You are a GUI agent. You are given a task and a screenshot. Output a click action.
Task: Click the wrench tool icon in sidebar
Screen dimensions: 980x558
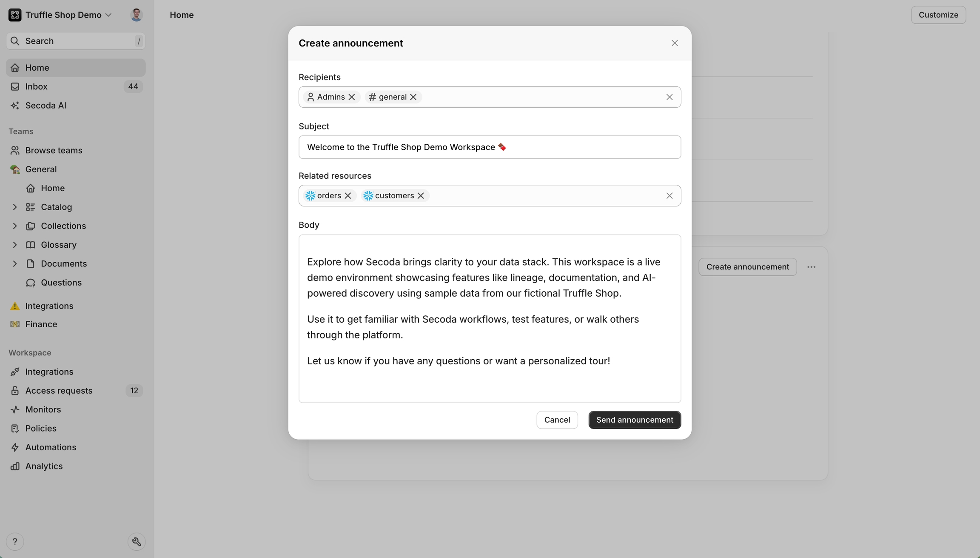[x=137, y=541]
